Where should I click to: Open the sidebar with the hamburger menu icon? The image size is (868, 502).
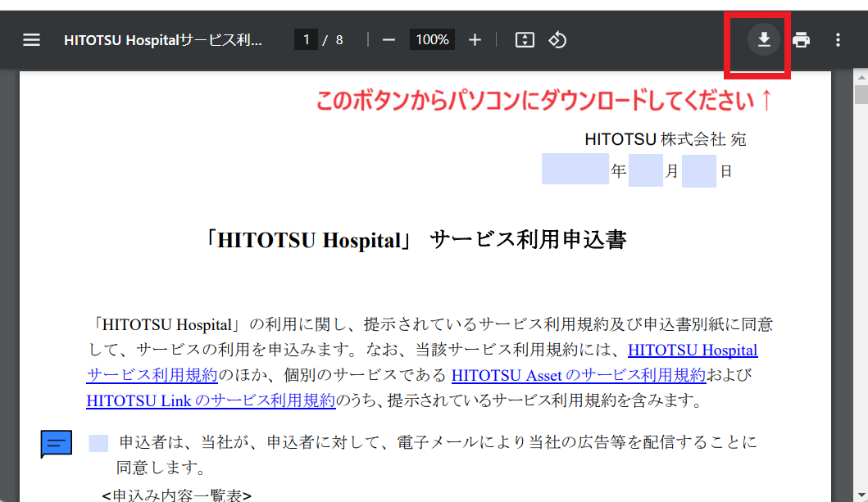click(31, 40)
